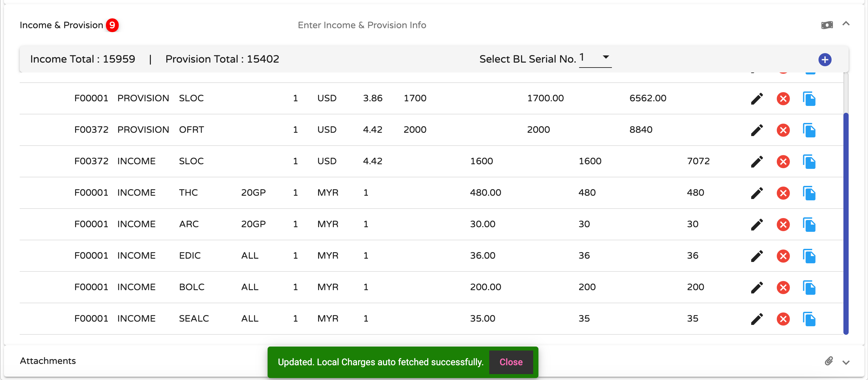Copy the INCOME THC row

(x=809, y=193)
